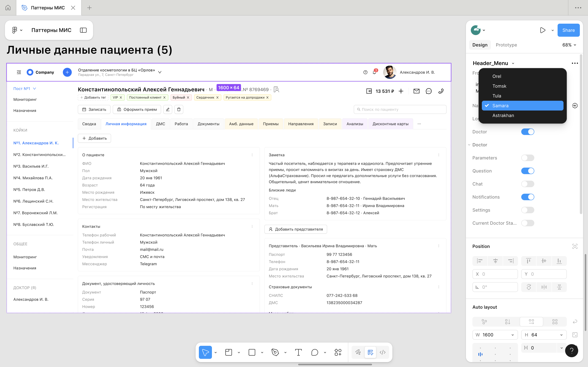Click align horizontal centers icon
Screen dimensions: 588x367
click(x=495, y=261)
